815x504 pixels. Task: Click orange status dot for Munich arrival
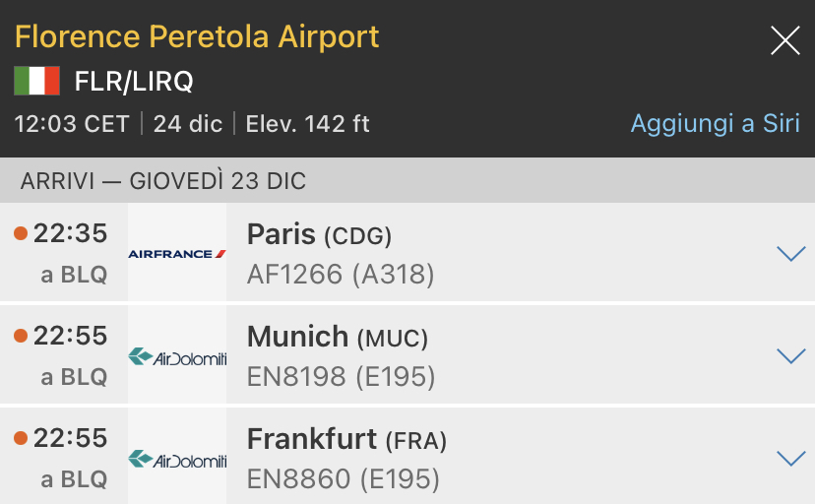(21, 337)
